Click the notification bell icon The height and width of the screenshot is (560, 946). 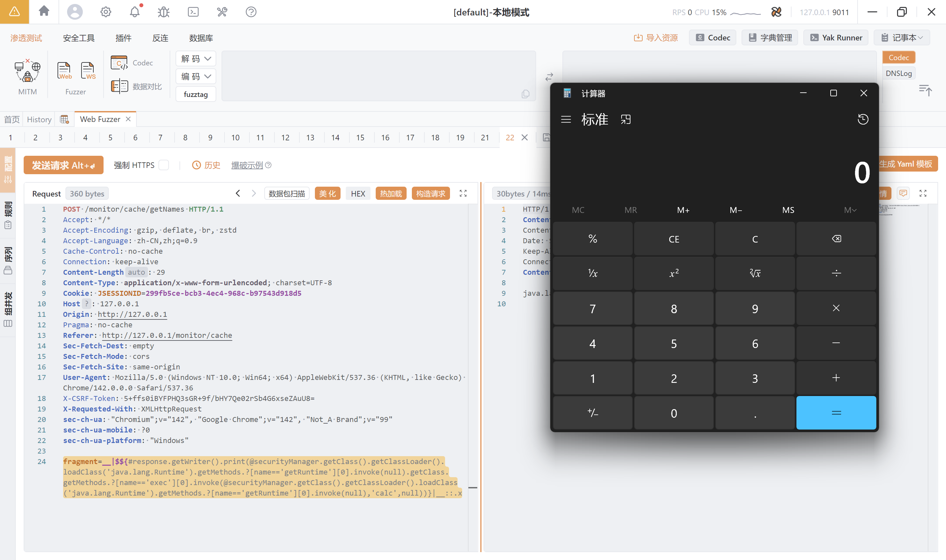point(135,12)
